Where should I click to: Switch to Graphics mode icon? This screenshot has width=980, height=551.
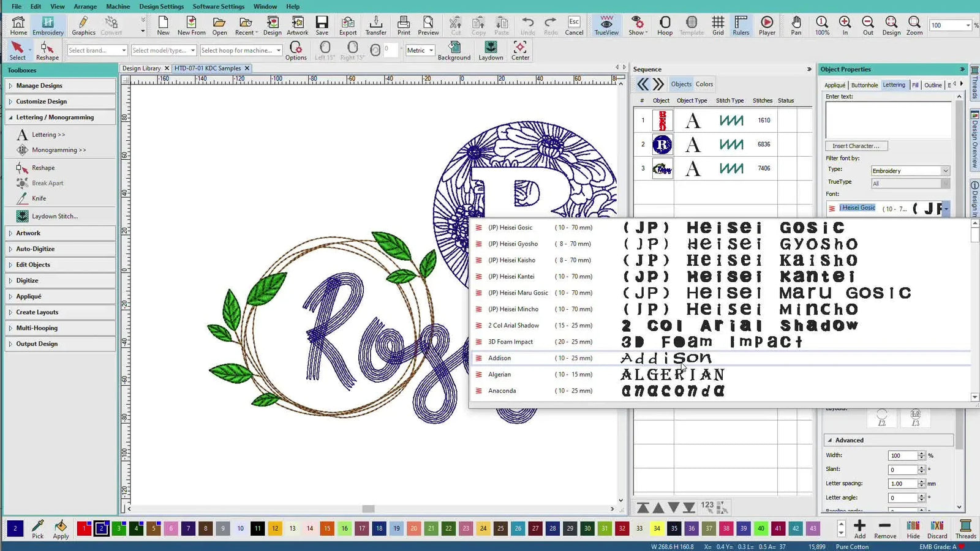pyautogui.click(x=83, y=26)
